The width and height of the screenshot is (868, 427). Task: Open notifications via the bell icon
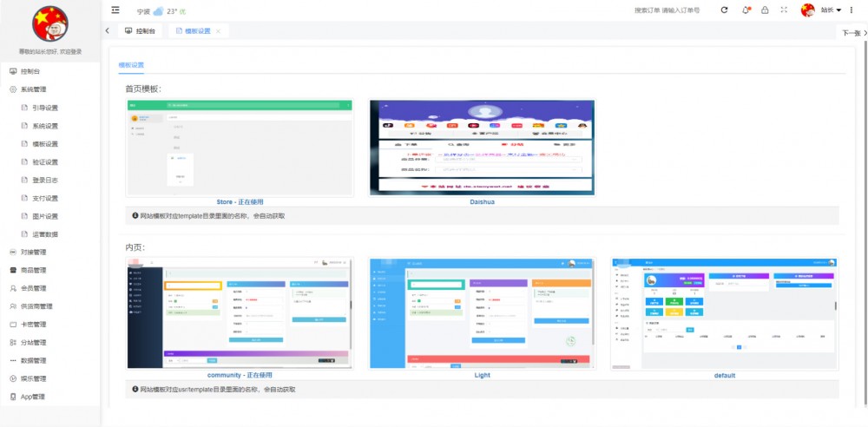pos(745,10)
